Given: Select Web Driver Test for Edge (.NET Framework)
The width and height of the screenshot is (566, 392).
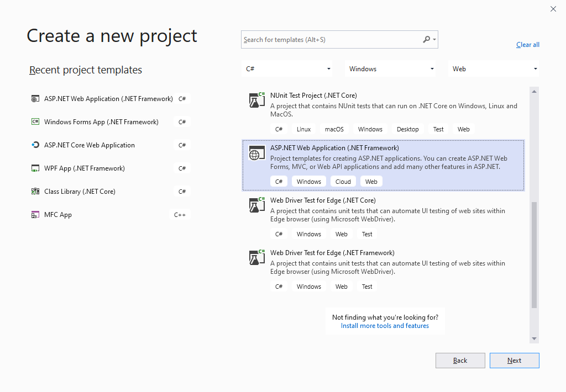Looking at the screenshot, I should (384, 270).
